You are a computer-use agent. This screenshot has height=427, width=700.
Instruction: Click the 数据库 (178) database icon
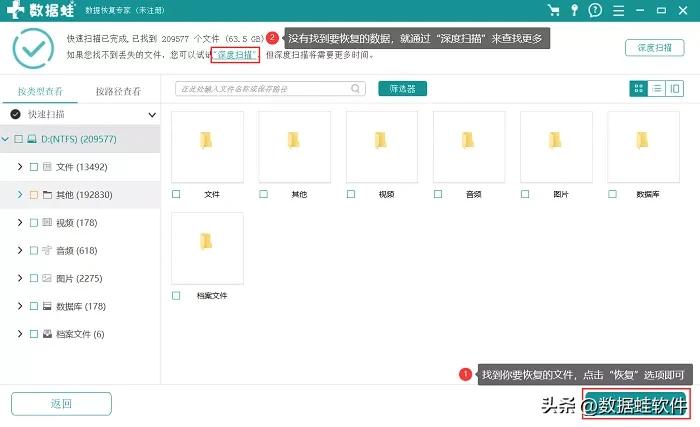(47, 306)
